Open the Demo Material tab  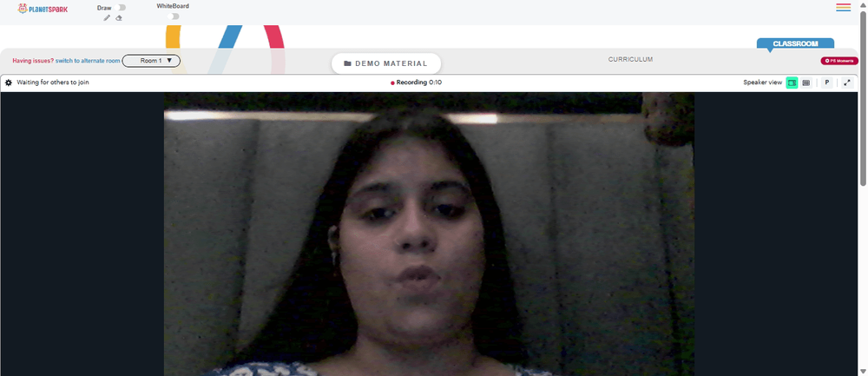click(x=386, y=63)
